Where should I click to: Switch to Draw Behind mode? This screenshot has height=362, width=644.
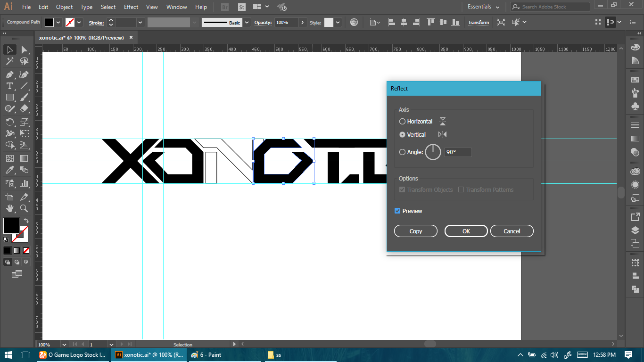pyautogui.click(x=17, y=262)
